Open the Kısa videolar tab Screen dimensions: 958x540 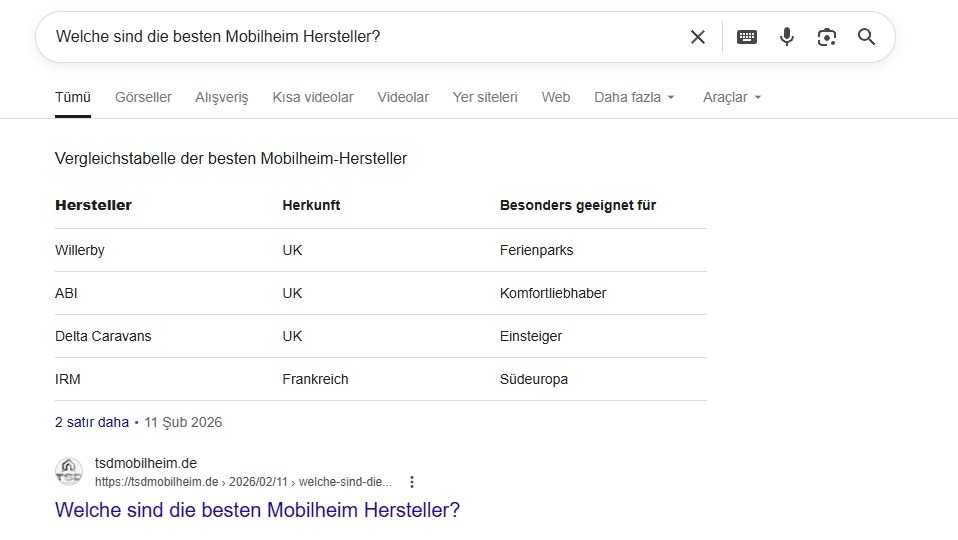313,97
